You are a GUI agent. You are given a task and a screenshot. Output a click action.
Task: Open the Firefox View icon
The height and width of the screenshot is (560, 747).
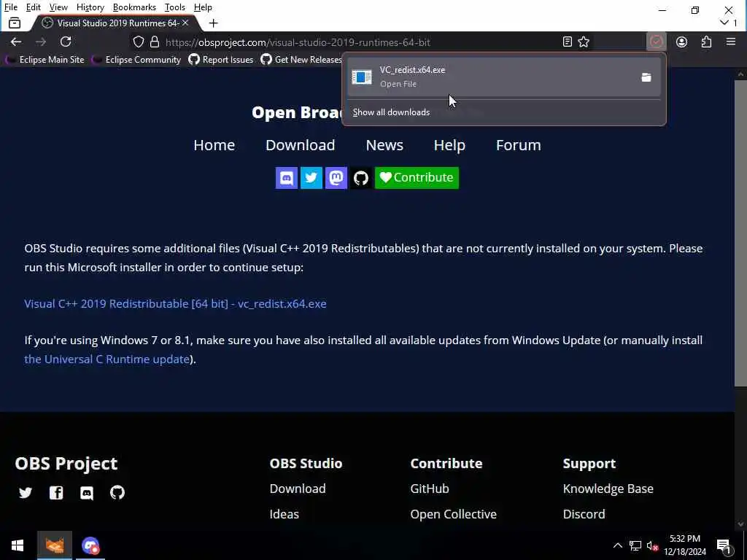(x=15, y=23)
